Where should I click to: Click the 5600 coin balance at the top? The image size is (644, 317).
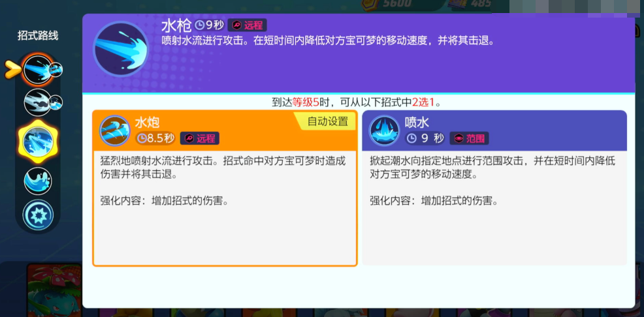[391, 4]
